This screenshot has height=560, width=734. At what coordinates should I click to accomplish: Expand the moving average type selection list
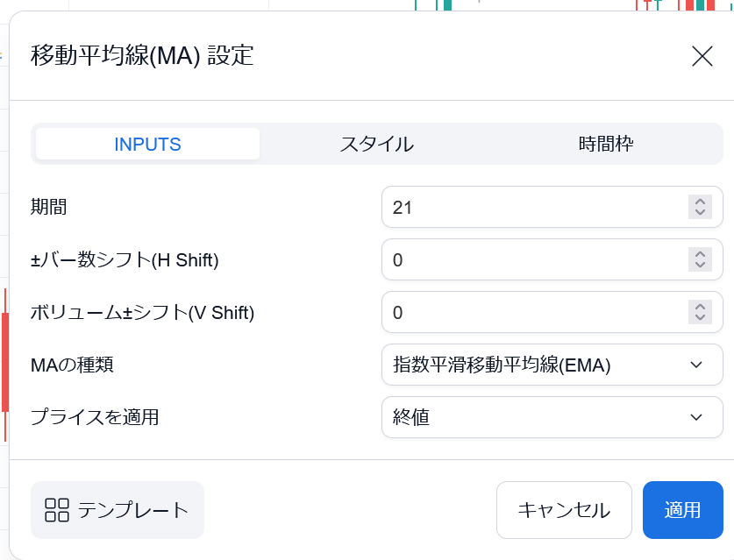click(x=552, y=365)
